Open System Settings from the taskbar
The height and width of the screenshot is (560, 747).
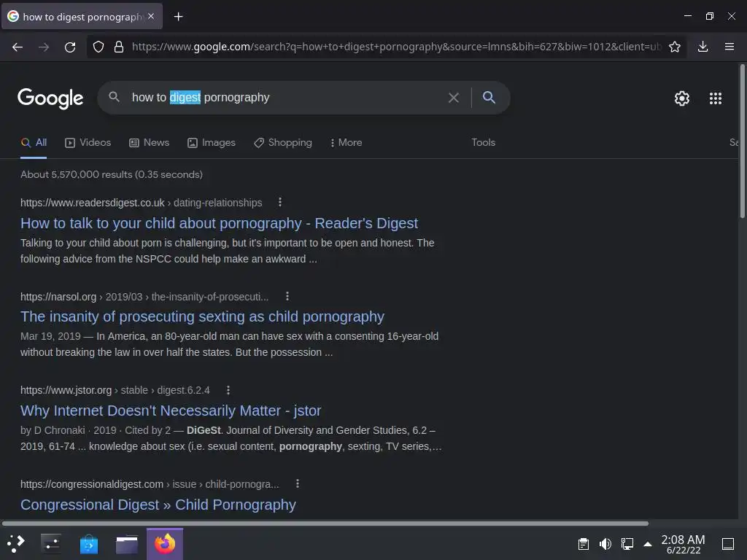(x=51, y=544)
